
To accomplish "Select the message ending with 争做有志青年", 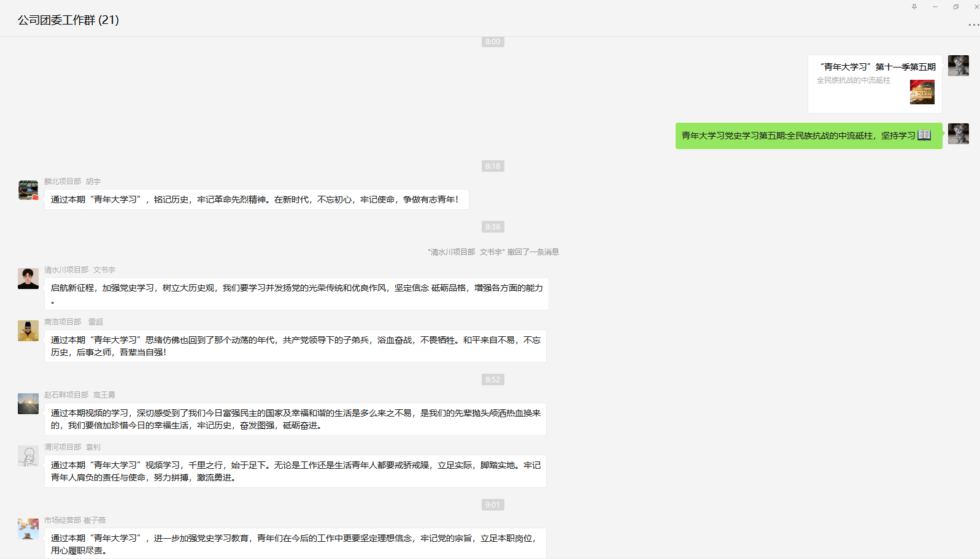I will (x=256, y=199).
